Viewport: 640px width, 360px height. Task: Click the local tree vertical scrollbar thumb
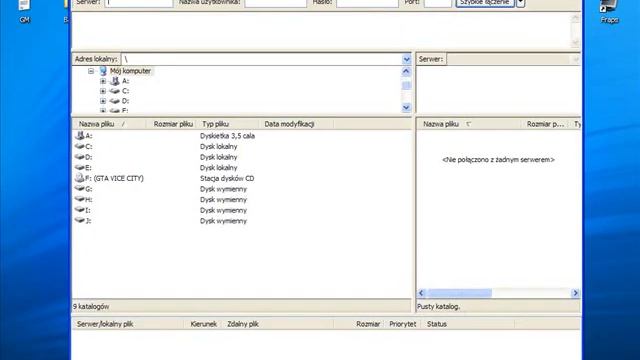406,85
